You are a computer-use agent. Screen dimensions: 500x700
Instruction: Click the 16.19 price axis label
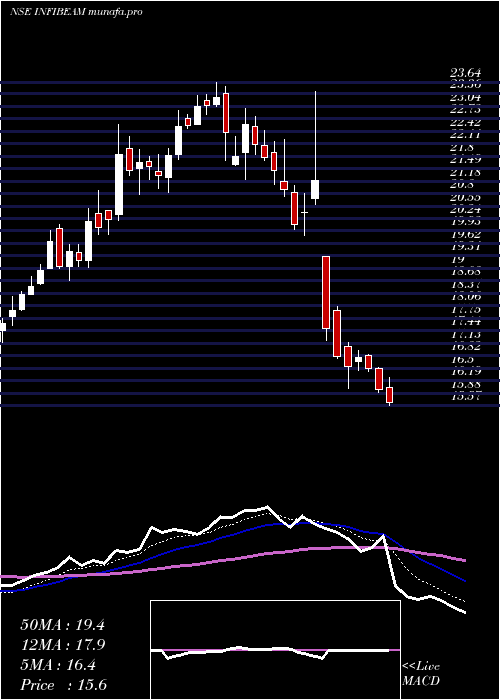[x=465, y=372]
